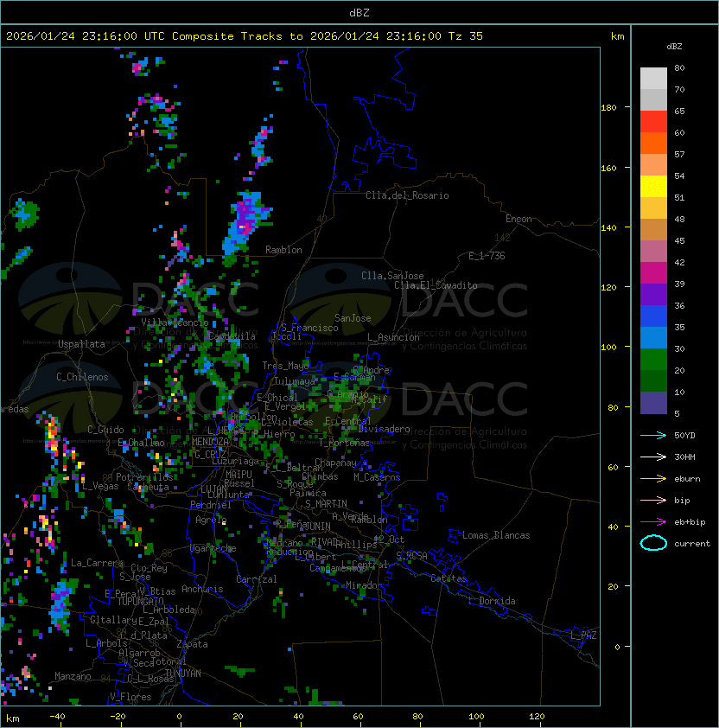Click the Ramblon label near storm cell
The width and height of the screenshot is (719, 728).
pyautogui.click(x=283, y=250)
